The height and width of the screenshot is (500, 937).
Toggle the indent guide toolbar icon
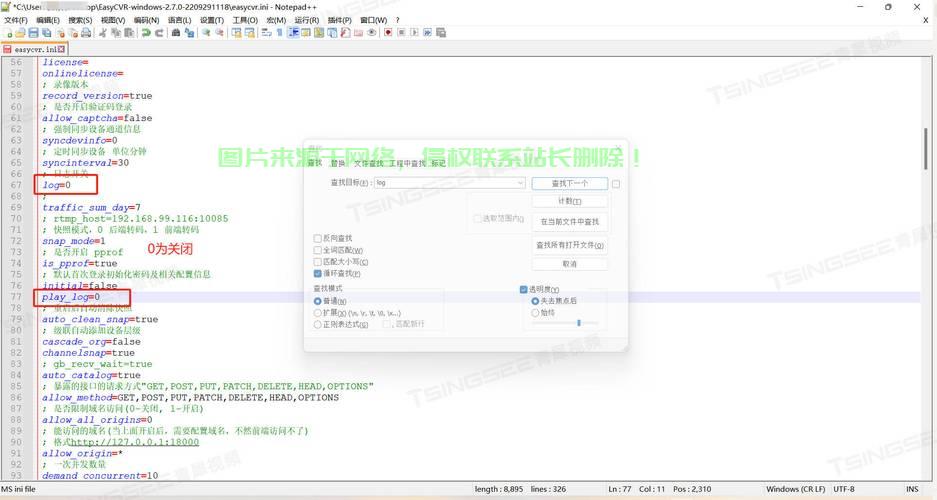294,33
